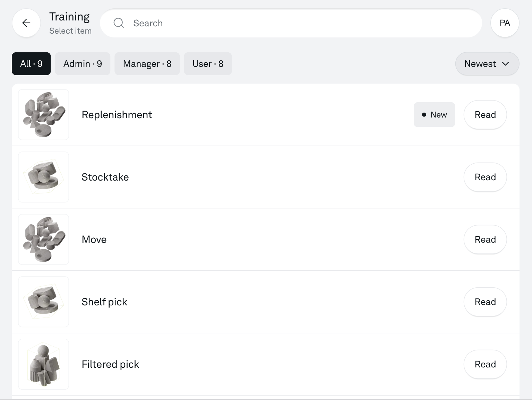The height and width of the screenshot is (400, 532).
Task: Switch to the Manager · 8 tab
Action: coord(147,64)
